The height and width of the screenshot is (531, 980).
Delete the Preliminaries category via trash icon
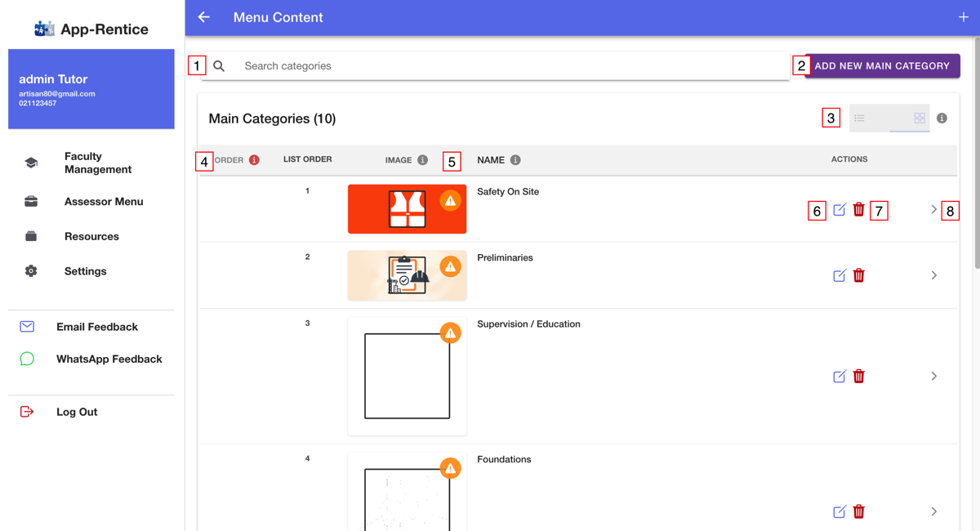point(859,275)
